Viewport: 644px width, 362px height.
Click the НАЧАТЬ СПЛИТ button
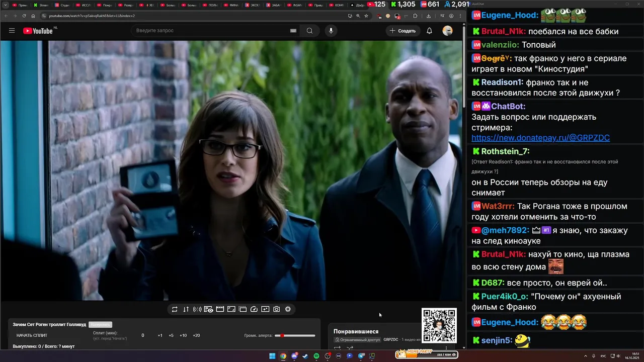(x=32, y=335)
